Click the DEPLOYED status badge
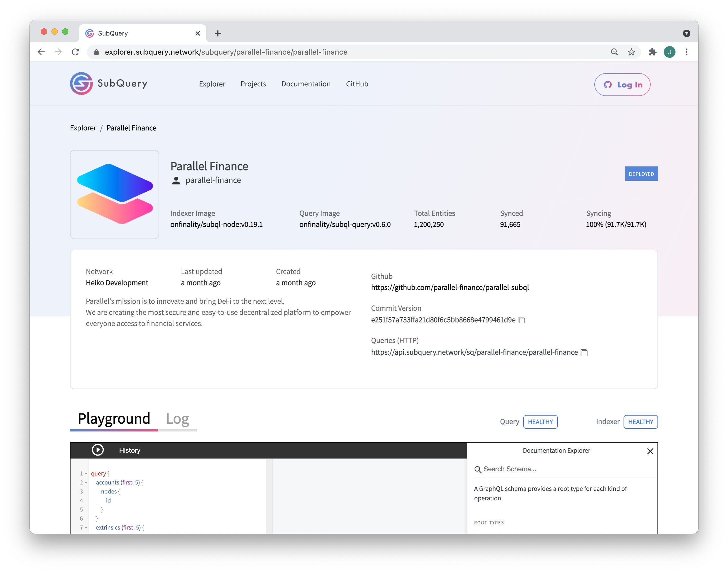728x573 pixels. (641, 174)
